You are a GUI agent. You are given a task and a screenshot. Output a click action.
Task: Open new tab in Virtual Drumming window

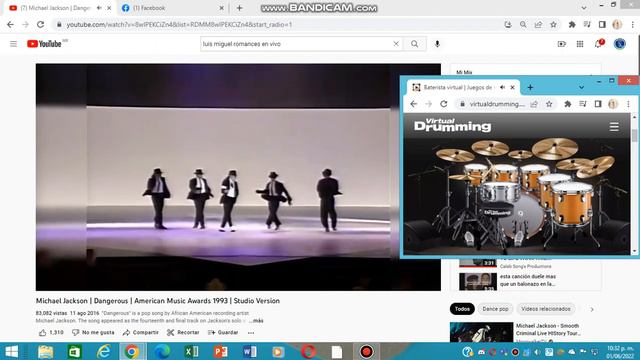(x=530, y=87)
